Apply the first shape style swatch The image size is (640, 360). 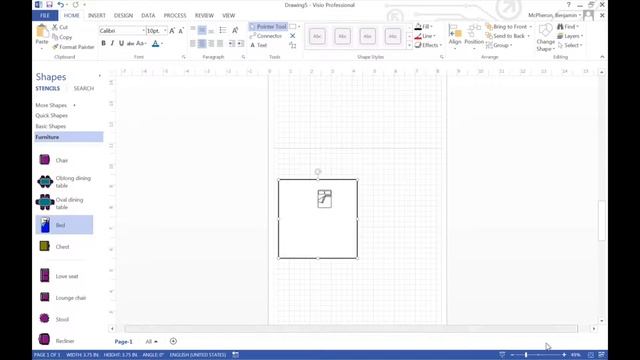coord(317,36)
